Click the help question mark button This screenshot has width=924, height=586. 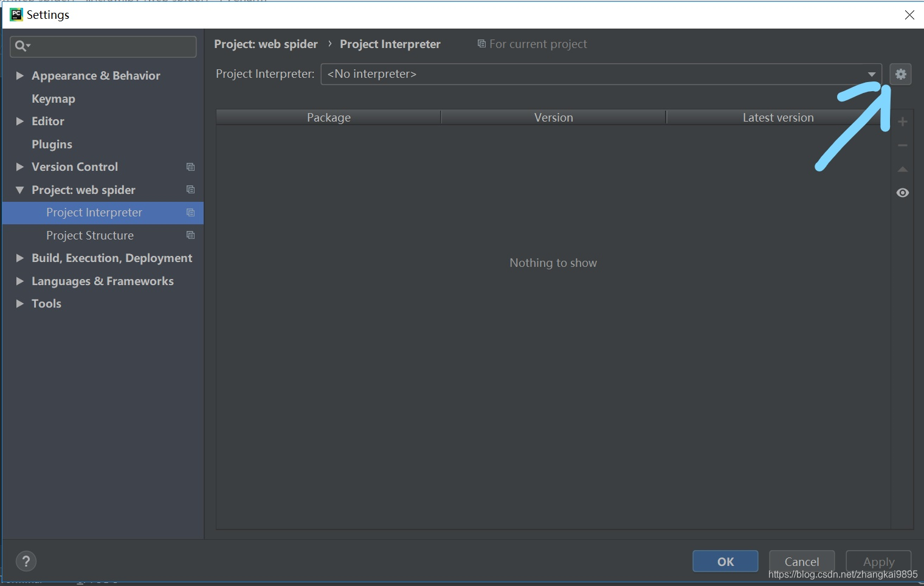(26, 561)
